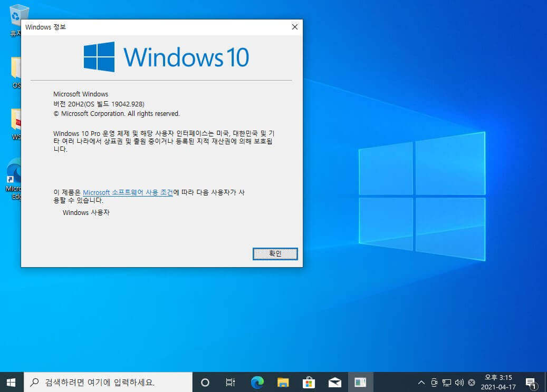Open the Microsoft 소프트웨어 사용 조건 link

pos(128,192)
